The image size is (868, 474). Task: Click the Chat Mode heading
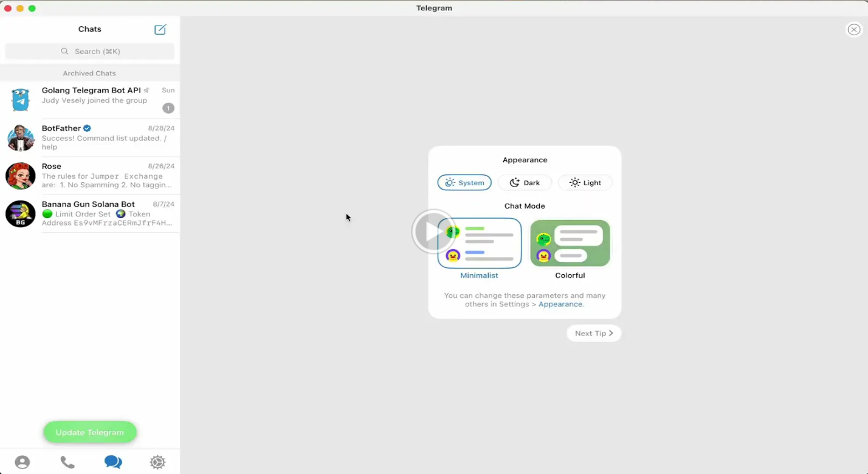click(x=525, y=206)
